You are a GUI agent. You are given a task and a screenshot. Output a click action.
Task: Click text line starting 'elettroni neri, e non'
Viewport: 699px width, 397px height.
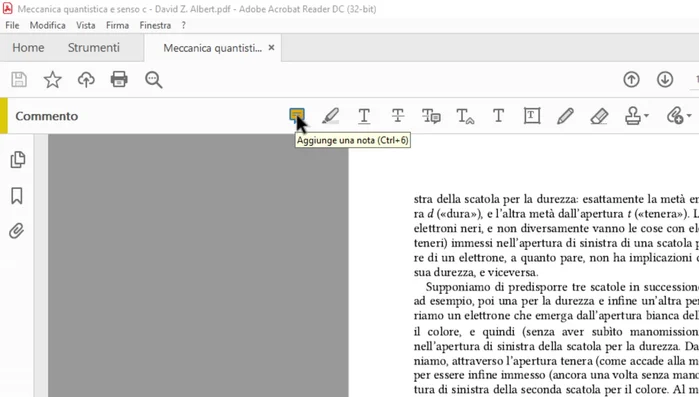(556, 228)
